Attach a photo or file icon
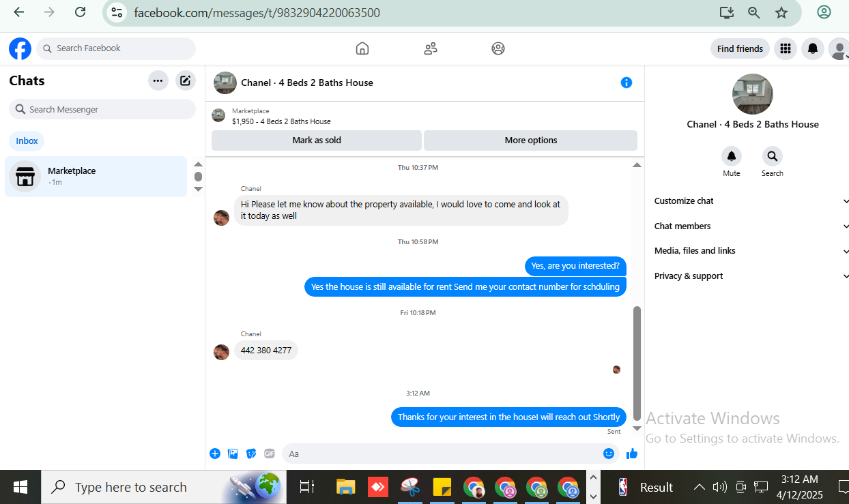 point(233,454)
